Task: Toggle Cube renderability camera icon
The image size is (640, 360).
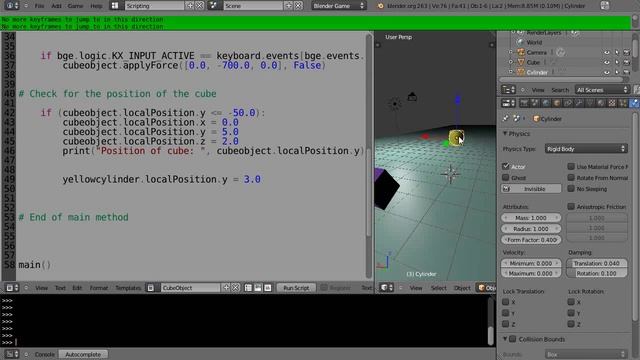Action: [x=627, y=62]
